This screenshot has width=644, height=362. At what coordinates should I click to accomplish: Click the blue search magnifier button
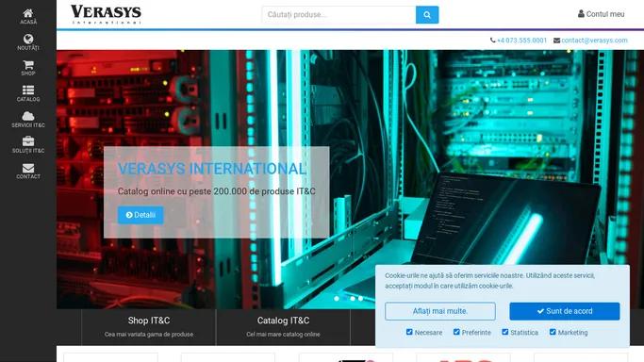coord(427,15)
